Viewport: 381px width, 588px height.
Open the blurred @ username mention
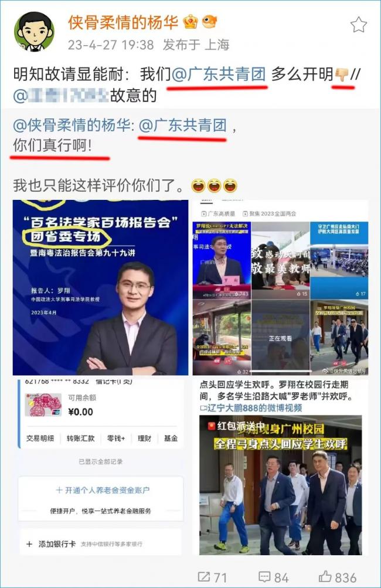pos(61,96)
